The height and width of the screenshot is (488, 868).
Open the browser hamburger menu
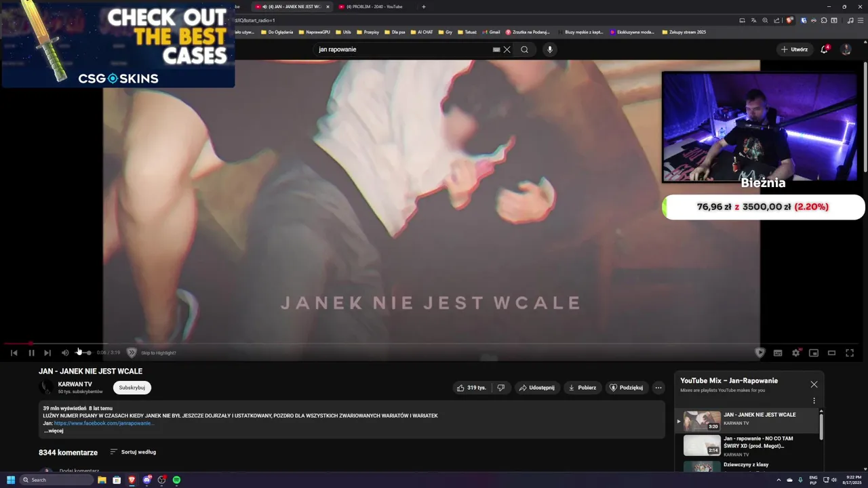click(860, 20)
